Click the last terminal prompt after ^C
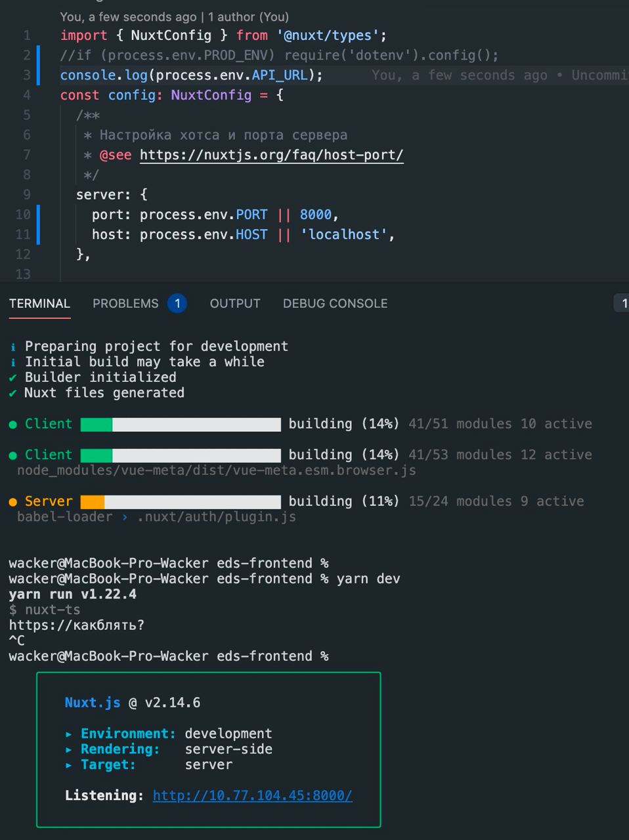Screen dimensions: 629x840 pyautogui.click(x=169, y=656)
